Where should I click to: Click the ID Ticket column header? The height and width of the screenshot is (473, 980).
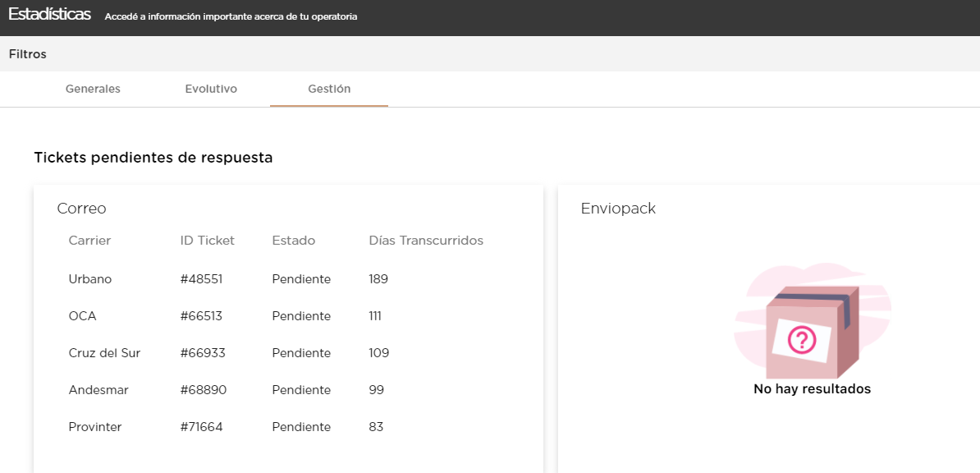(208, 241)
